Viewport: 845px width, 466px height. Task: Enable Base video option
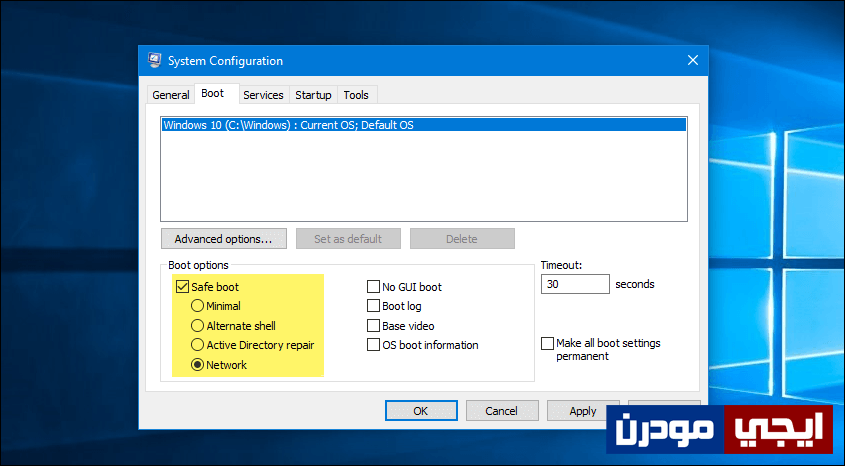[x=373, y=326]
